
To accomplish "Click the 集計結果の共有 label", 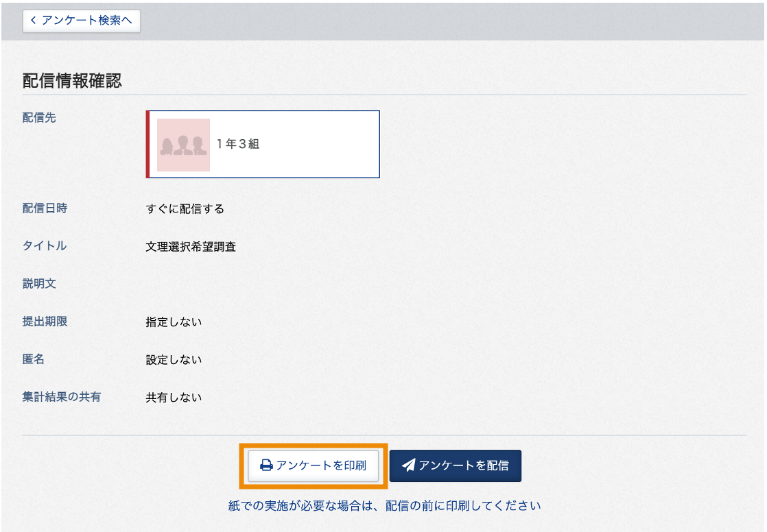I will point(62,396).
